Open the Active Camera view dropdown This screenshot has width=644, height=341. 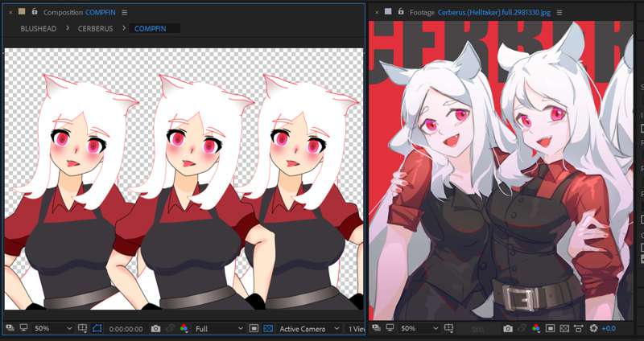click(307, 329)
